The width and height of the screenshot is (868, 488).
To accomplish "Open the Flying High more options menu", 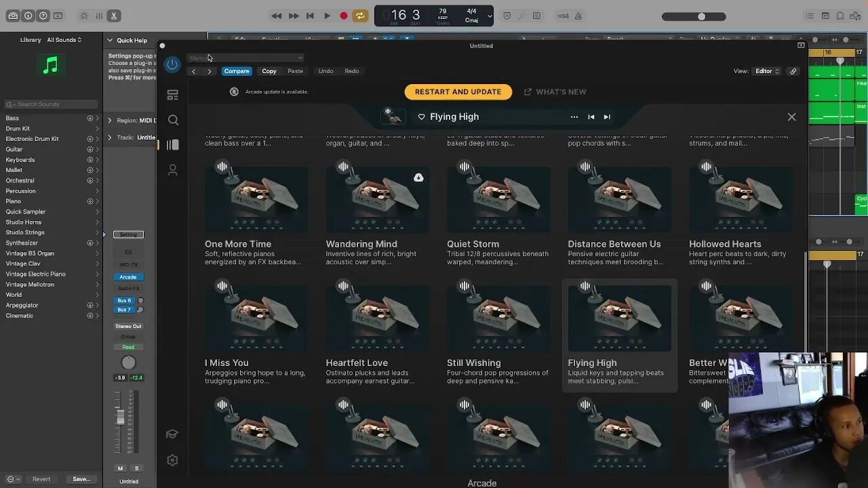I will tap(574, 117).
